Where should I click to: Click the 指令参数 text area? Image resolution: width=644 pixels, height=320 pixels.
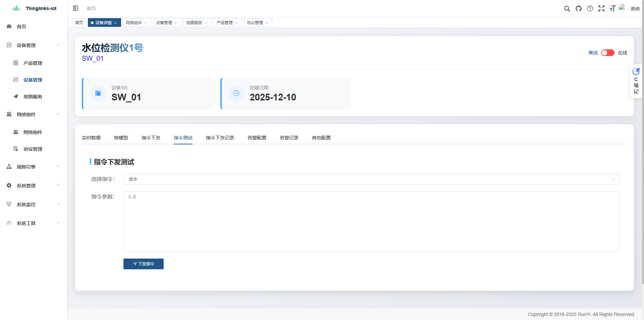click(x=371, y=222)
